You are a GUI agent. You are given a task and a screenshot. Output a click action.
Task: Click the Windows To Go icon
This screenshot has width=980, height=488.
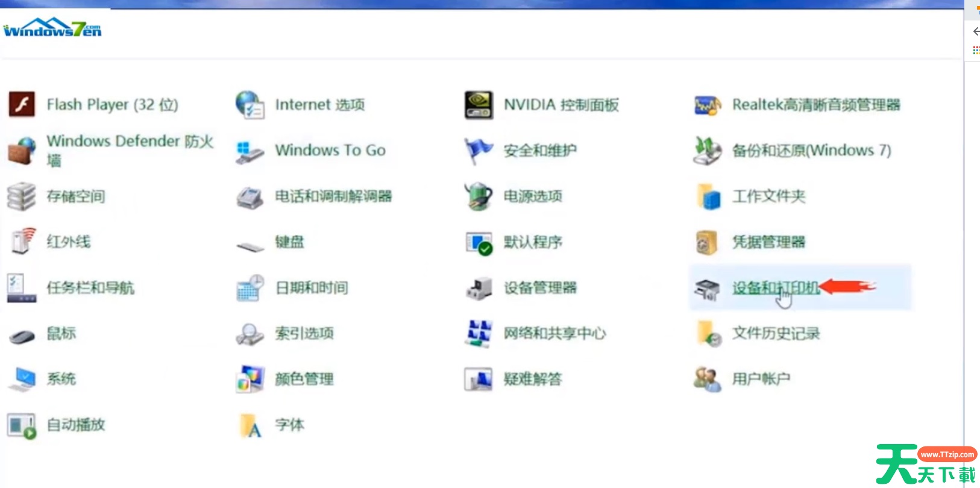coord(250,151)
